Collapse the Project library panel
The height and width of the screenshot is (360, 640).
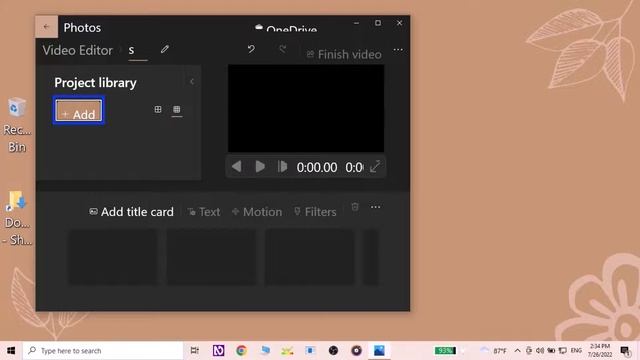(192, 82)
